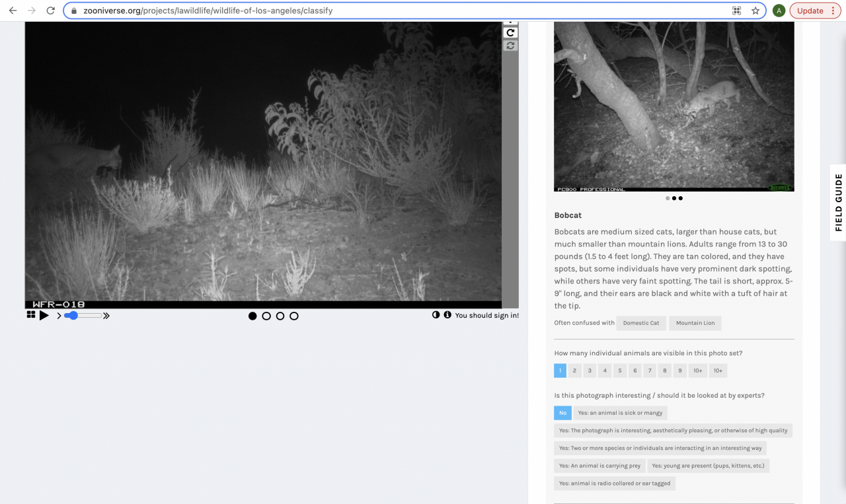846x504 pixels.
Task: Click the Bobcat example photo
Action: tap(673, 106)
